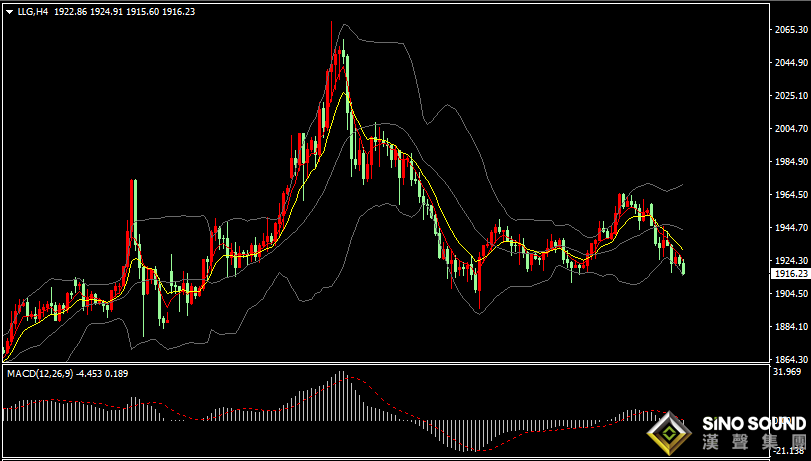This screenshot has width=811, height=461.
Task: Open the triangle arrow beside LLG,H4
Action: tap(9, 11)
